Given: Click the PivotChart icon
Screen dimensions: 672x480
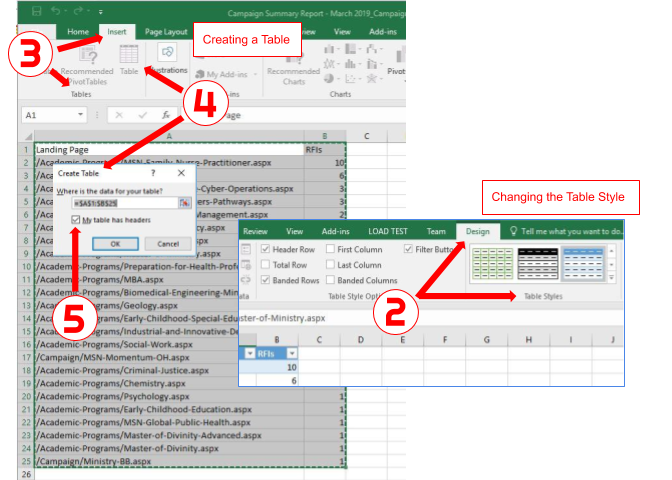Looking at the screenshot, I should tap(400, 55).
